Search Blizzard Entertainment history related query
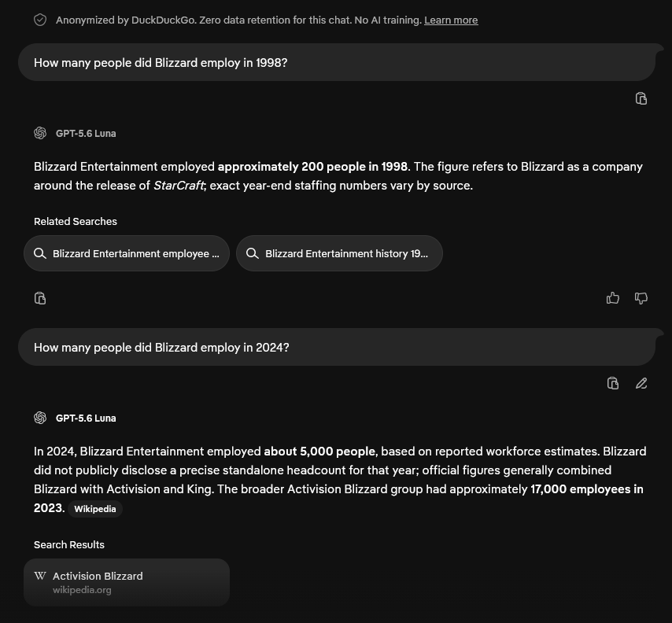The height and width of the screenshot is (623, 672). pyautogui.click(x=339, y=253)
